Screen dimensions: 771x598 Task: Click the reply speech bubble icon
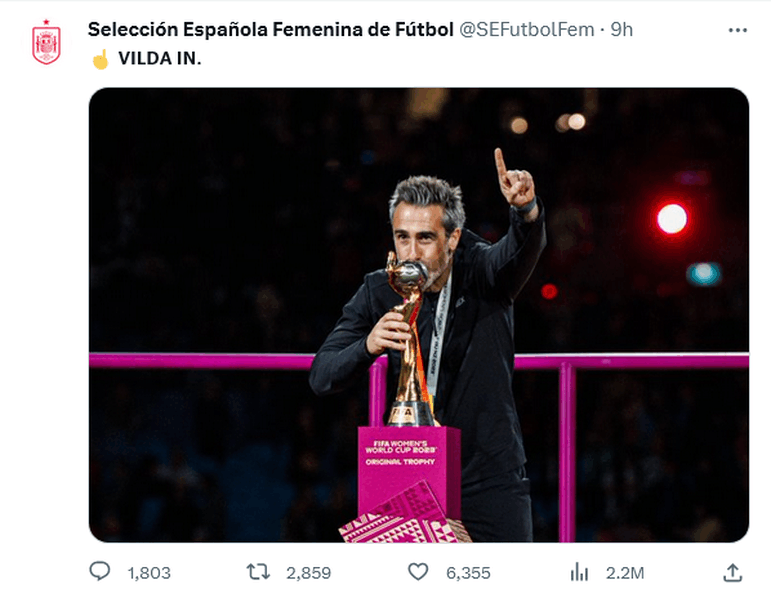[x=100, y=572]
